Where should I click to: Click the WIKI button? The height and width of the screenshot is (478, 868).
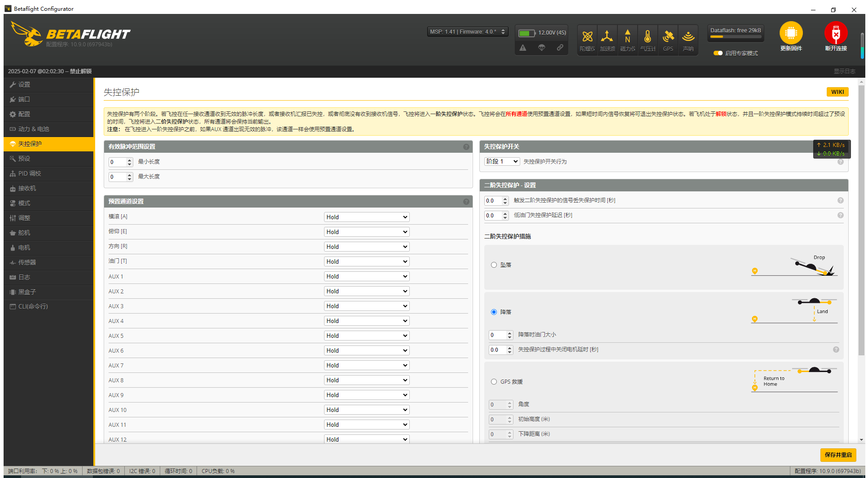pyautogui.click(x=837, y=92)
